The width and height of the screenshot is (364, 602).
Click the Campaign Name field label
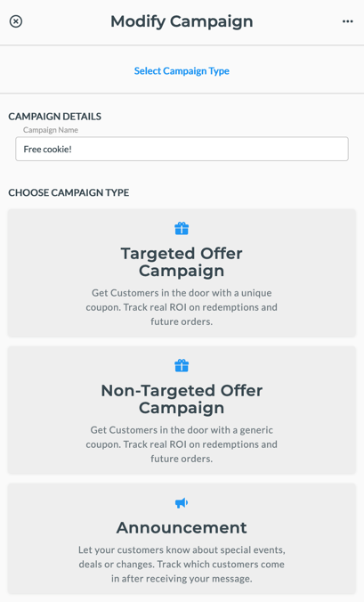coord(51,130)
